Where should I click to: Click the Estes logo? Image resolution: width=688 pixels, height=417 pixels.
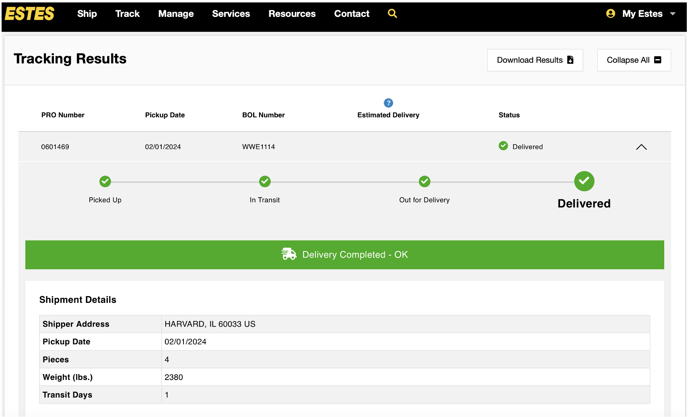[30, 14]
